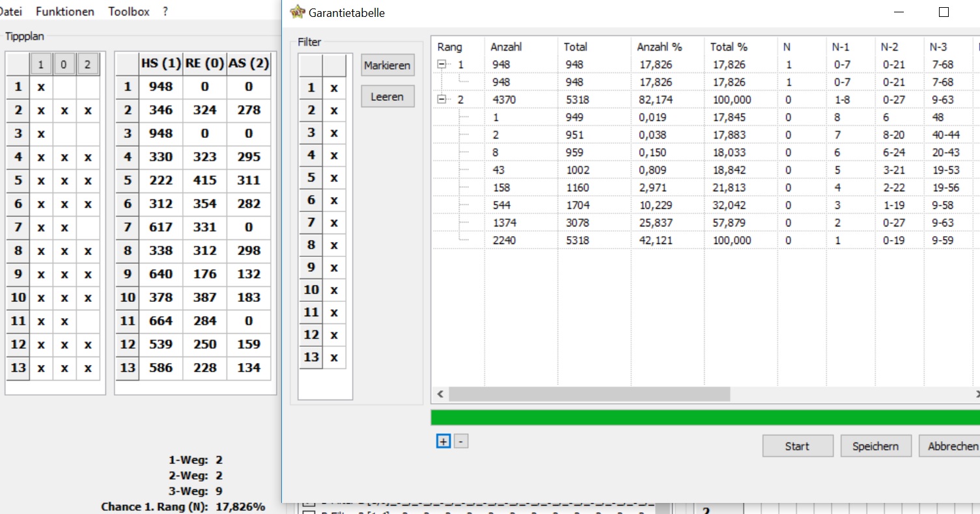
Task: Click Tippplan column header 0
Action: tap(64, 64)
